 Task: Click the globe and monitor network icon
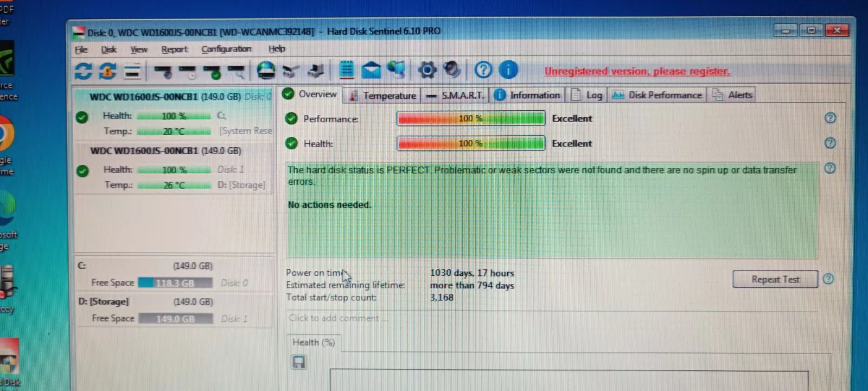397,70
